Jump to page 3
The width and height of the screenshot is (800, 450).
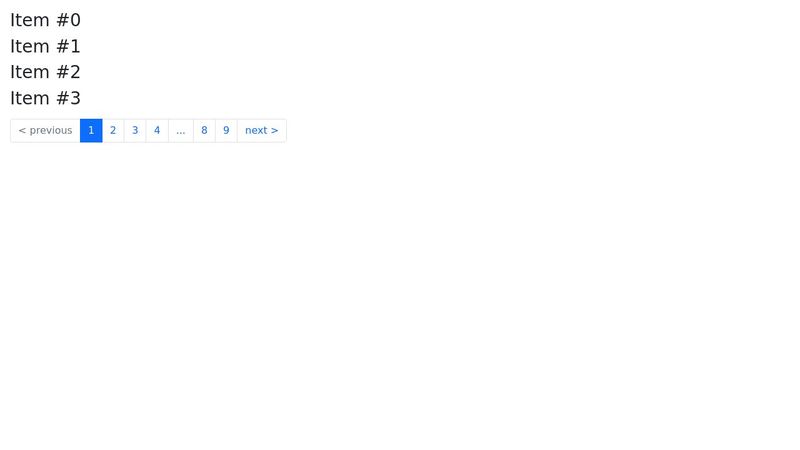(x=135, y=131)
